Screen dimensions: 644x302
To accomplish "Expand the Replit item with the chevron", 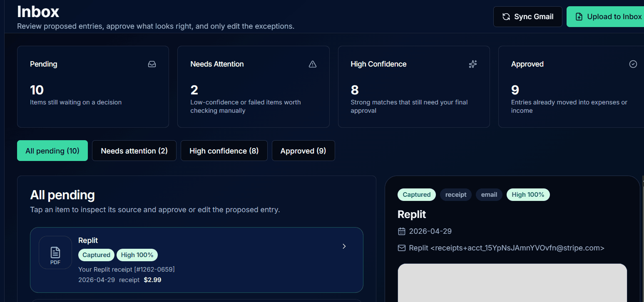I will pyautogui.click(x=344, y=246).
